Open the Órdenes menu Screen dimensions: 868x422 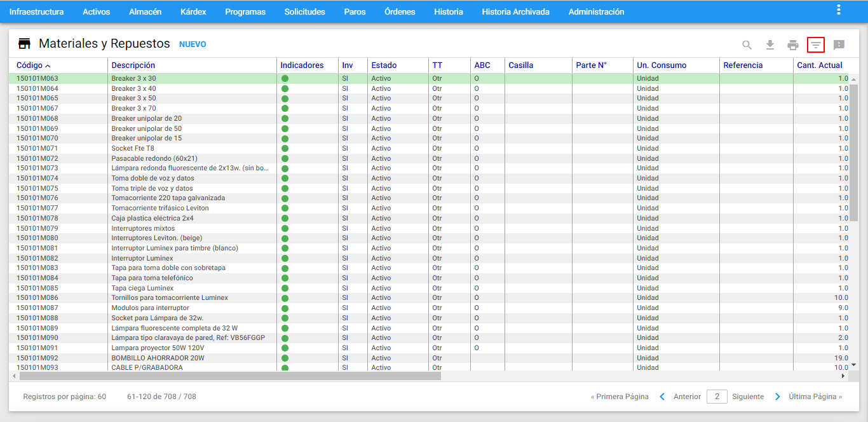[400, 11]
